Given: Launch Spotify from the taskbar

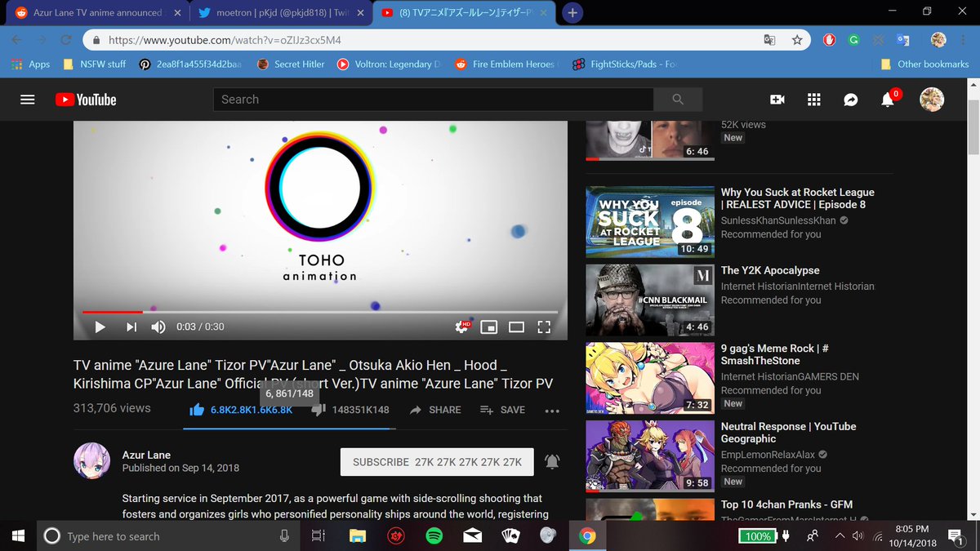Looking at the screenshot, I should [434, 536].
